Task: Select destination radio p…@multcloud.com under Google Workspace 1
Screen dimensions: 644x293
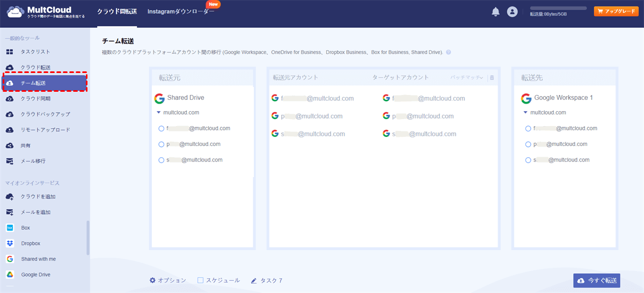Action: (x=529, y=144)
